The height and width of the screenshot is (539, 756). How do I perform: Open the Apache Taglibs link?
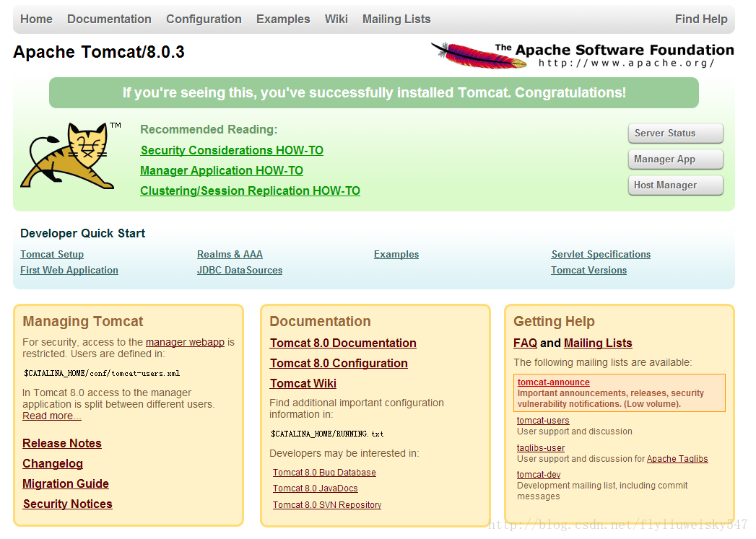(x=677, y=459)
